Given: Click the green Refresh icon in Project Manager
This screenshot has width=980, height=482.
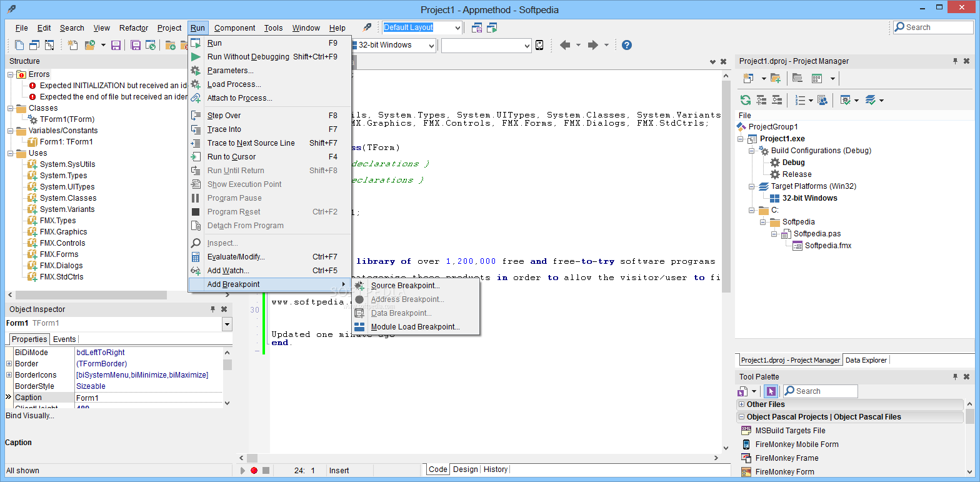Looking at the screenshot, I should coord(745,100).
